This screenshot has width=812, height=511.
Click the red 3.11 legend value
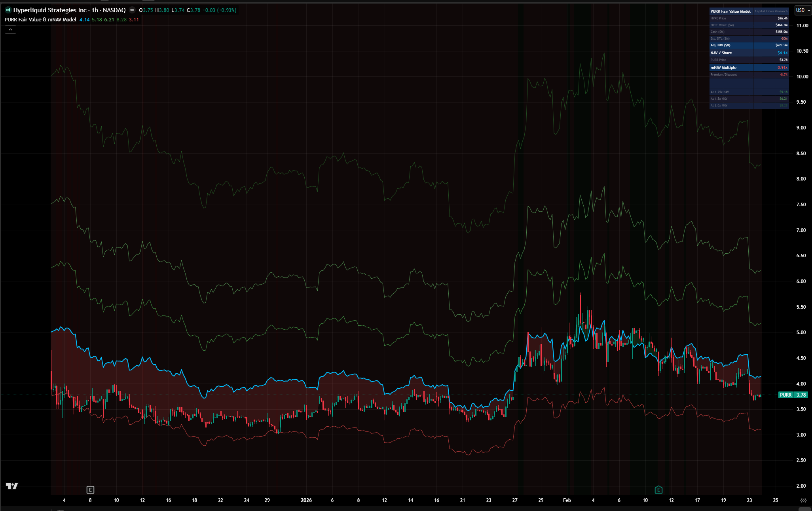click(134, 20)
